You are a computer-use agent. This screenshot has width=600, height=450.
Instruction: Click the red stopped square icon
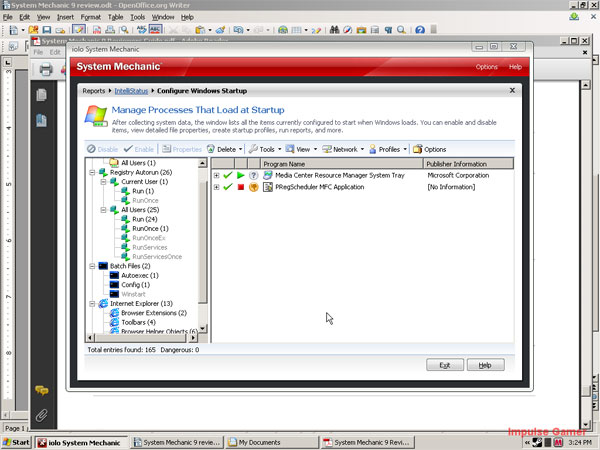point(241,187)
